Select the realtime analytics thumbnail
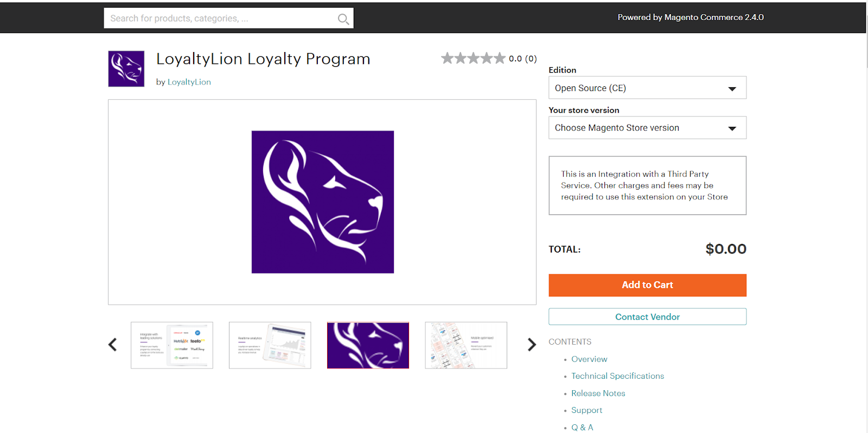This screenshot has width=868, height=433. coord(270,345)
